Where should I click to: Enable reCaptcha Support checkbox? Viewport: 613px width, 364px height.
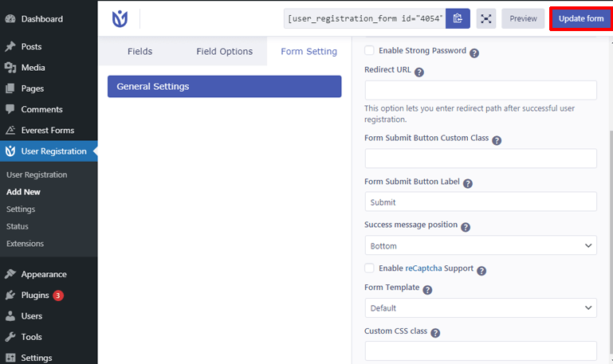[369, 268]
